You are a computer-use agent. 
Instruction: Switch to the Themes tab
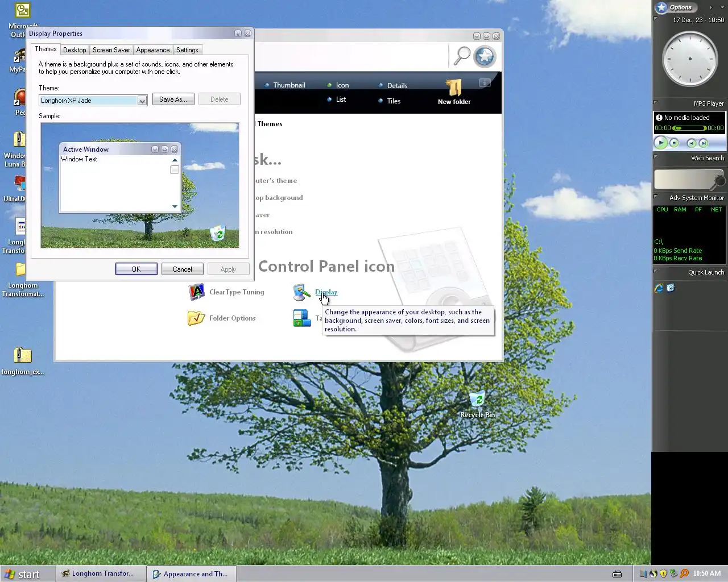point(45,49)
